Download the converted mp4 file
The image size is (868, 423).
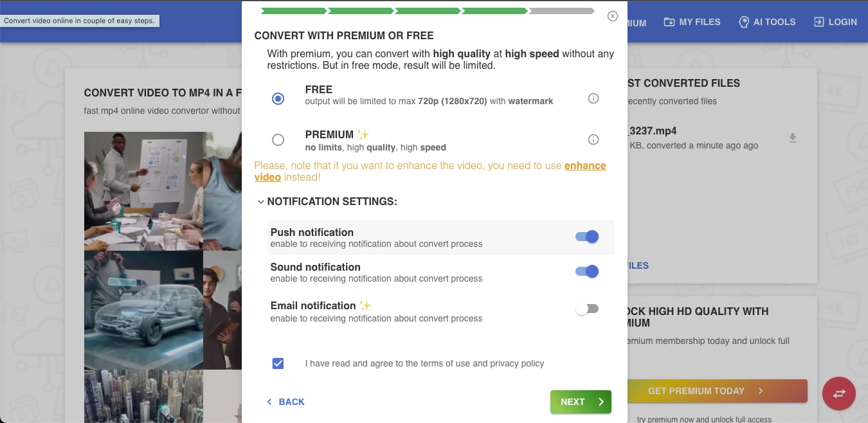[793, 138]
